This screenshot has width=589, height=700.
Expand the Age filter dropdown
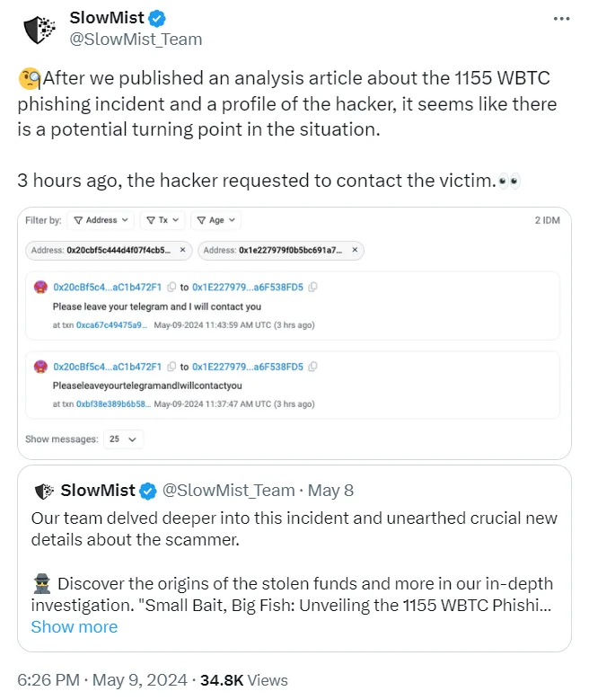click(215, 220)
